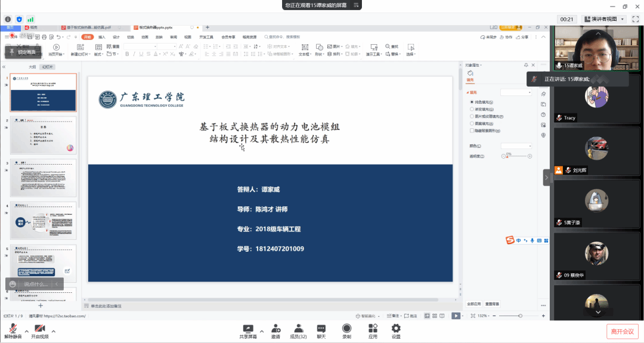
Task: Click the plus button on transparency slider
Action: [x=530, y=156]
